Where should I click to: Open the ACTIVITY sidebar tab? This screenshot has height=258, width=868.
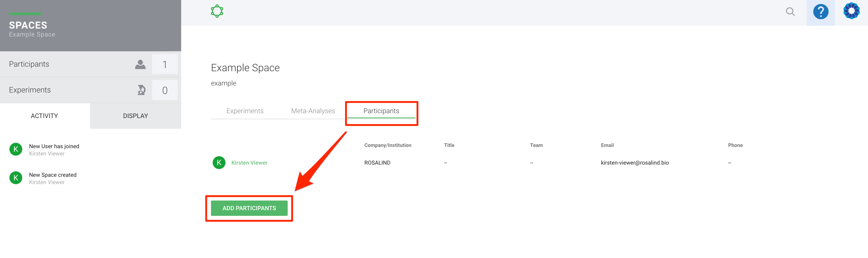pyautogui.click(x=44, y=116)
